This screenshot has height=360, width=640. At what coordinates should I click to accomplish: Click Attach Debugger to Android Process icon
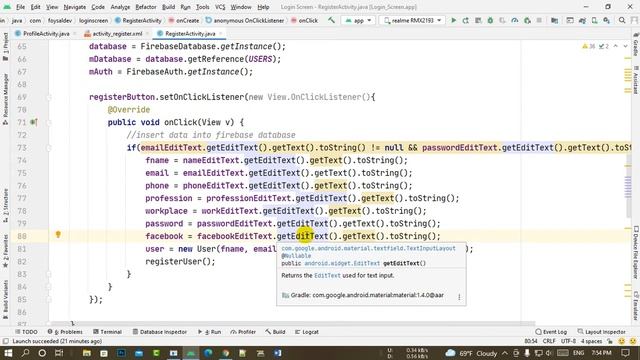[527, 20]
